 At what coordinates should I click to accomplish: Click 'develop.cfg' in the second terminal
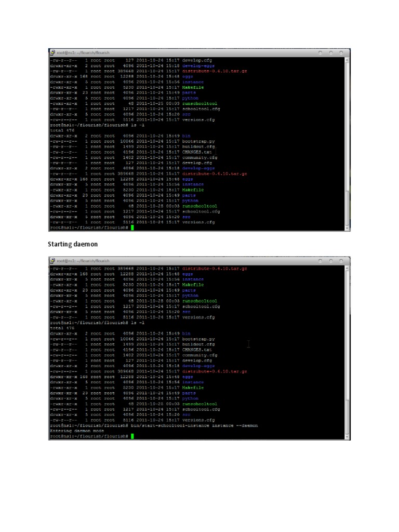click(x=197, y=361)
